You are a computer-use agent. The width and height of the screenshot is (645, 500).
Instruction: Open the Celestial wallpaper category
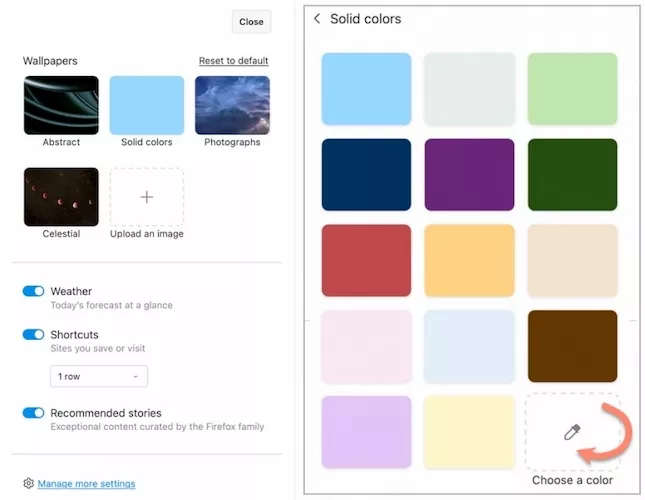[x=61, y=197]
